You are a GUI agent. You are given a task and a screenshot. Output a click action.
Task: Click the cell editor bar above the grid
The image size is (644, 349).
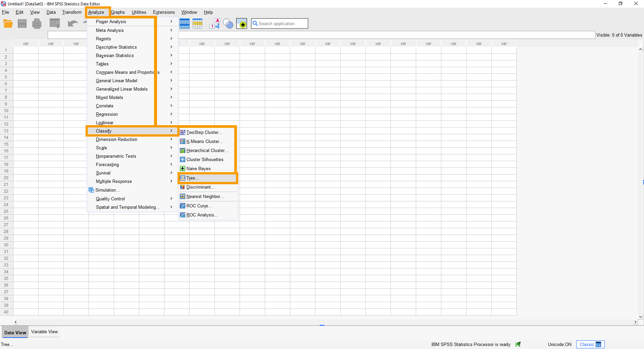coord(321,35)
